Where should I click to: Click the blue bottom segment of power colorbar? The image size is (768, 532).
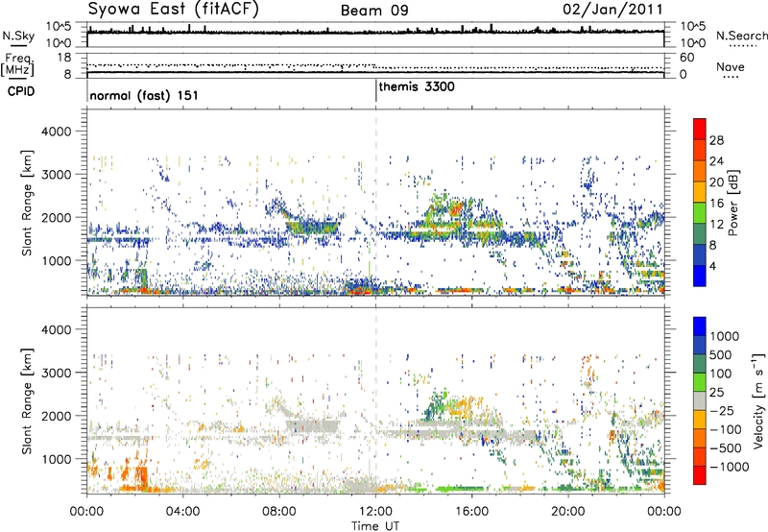tap(700, 276)
